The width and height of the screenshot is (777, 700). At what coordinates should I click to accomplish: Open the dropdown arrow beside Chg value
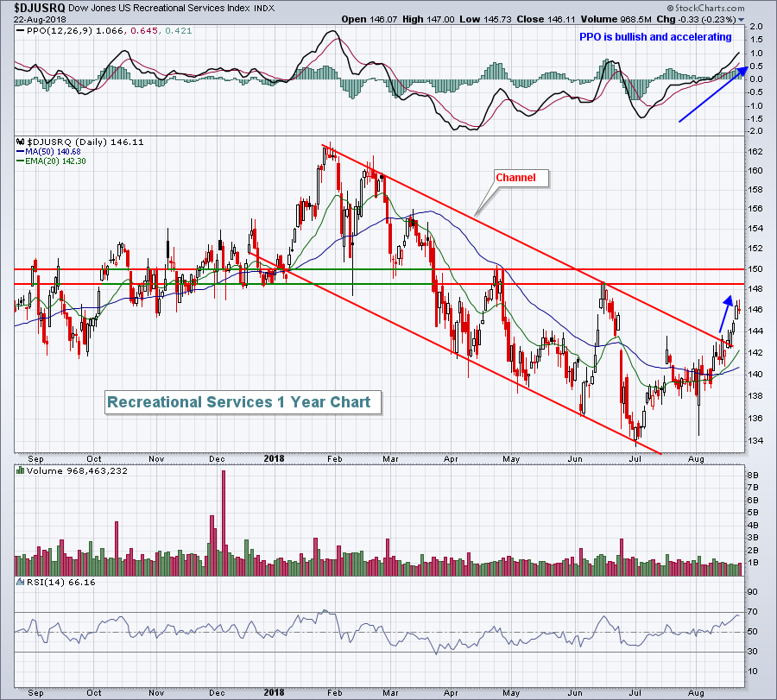(742, 20)
